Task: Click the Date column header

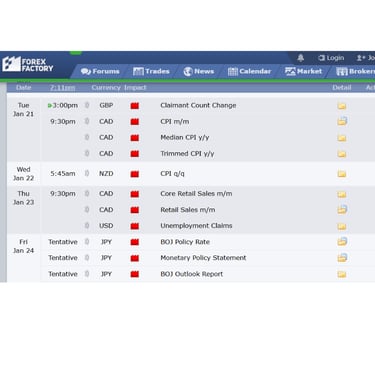Action: tap(24, 88)
